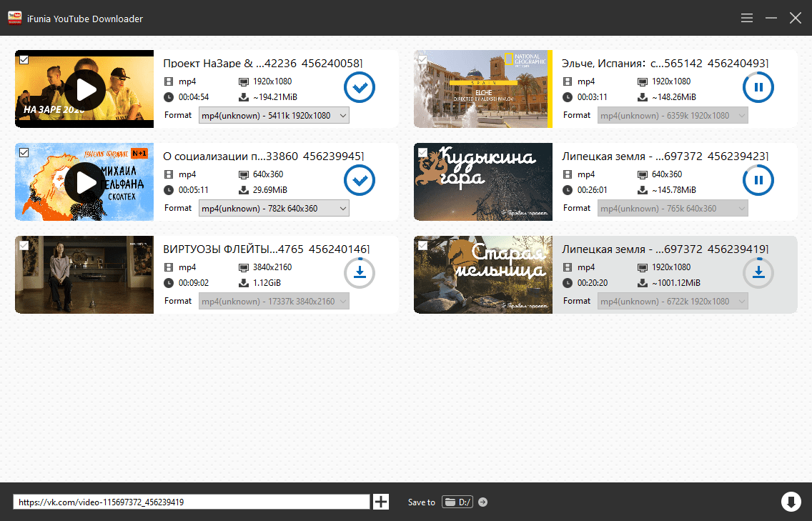The width and height of the screenshot is (812, 521).
Task: Select the Эльче National Geographic thumbnail
Action: [482, 89]
